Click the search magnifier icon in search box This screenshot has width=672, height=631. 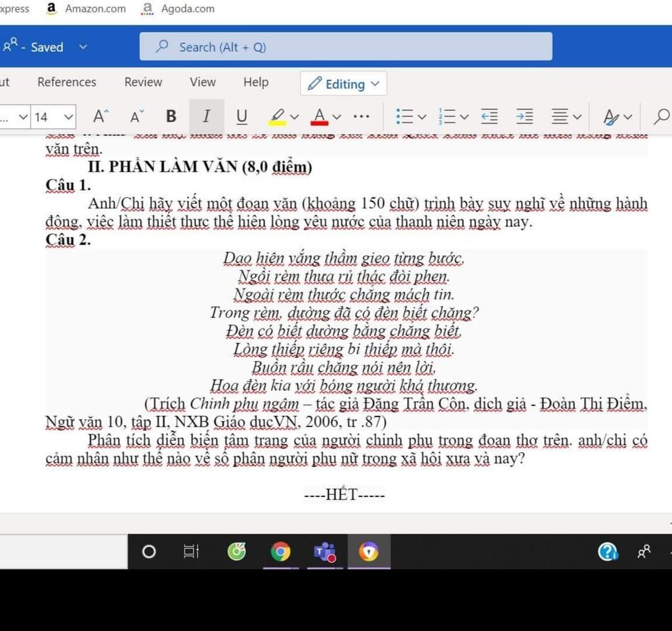tap(162, 46)
